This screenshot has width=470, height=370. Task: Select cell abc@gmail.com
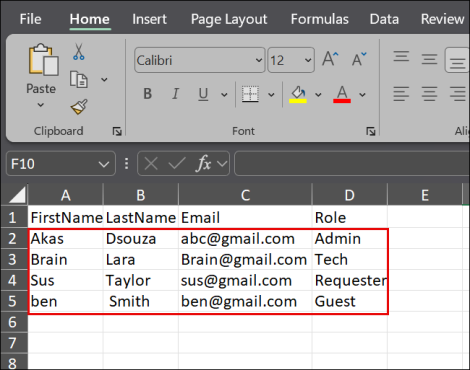pos(245,239)
